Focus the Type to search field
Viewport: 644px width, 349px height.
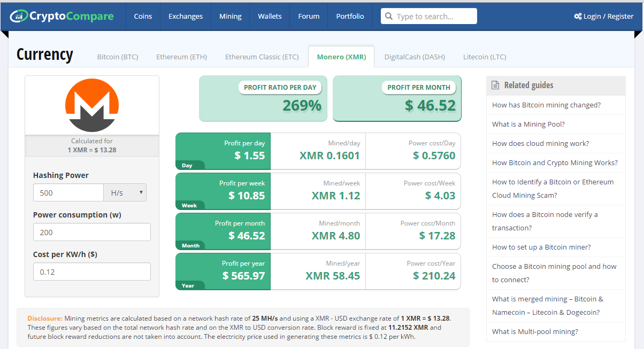(429, 16)
